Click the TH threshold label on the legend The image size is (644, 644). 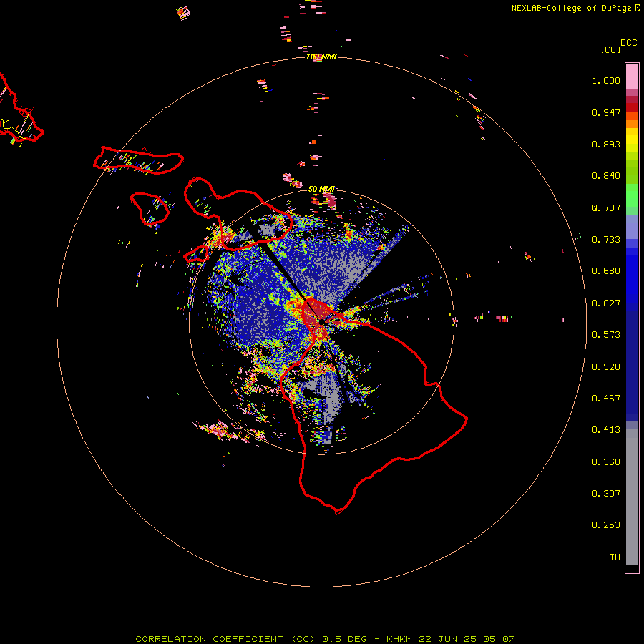(615, 557)
